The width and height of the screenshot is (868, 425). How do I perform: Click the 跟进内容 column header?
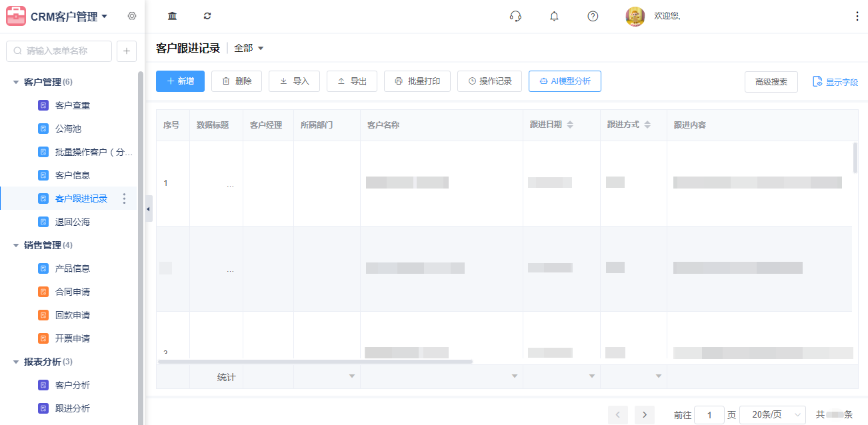(762, 125)
